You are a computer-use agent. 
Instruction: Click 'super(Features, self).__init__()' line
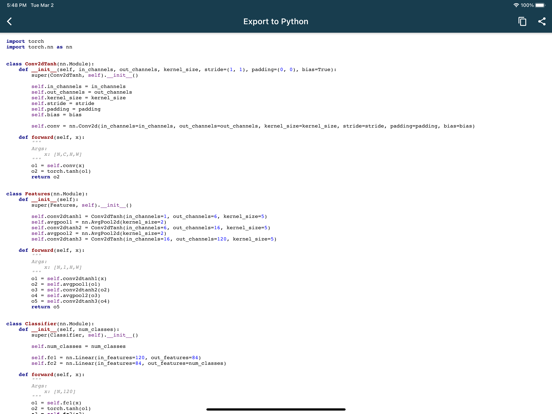81,205
